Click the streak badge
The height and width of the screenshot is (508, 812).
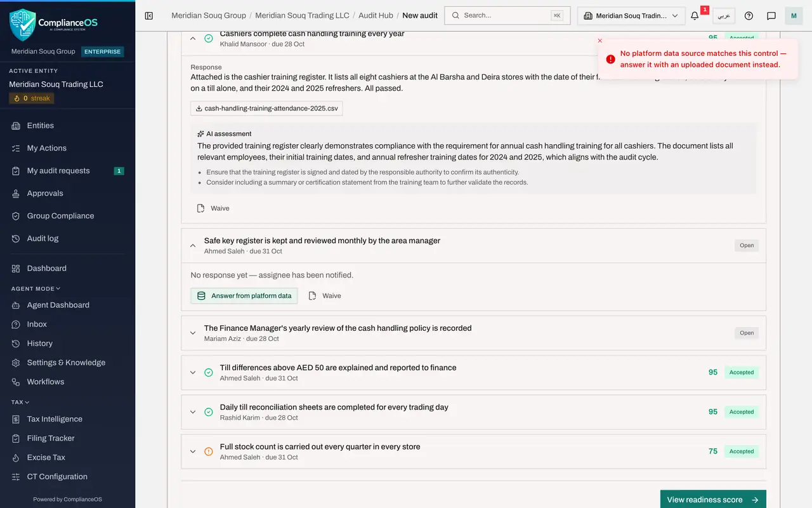[32, 98]
